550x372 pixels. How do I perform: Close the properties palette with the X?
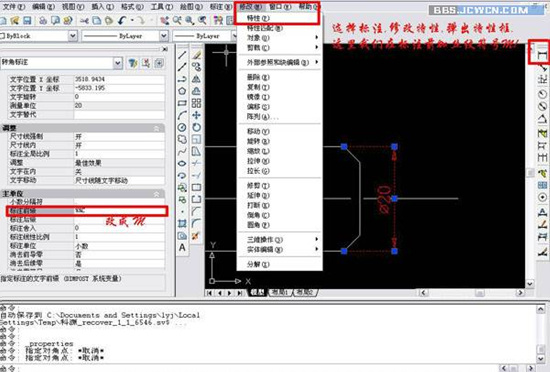(165, 49)
